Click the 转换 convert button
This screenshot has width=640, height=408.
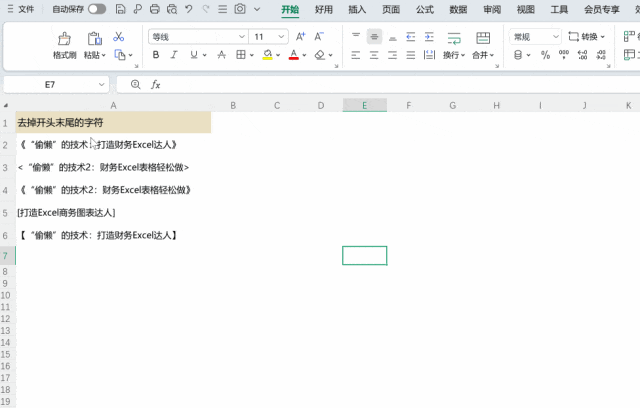tap(587, 37)
